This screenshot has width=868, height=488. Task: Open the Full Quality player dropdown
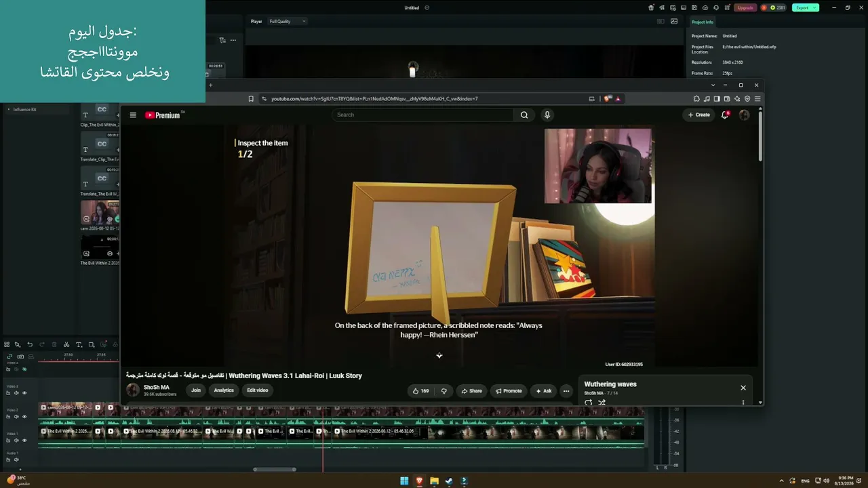pos(288,22)
